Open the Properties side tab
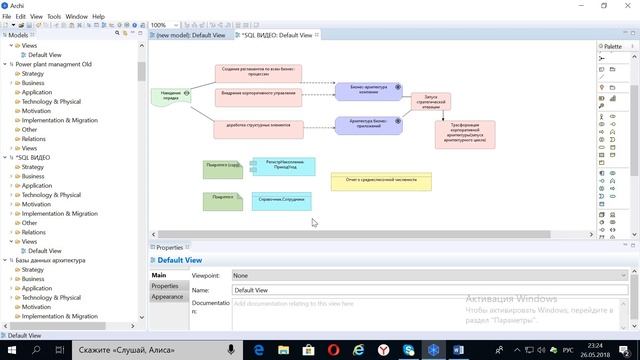The width and height of the screenshot is (640, 360). point(165,286)
